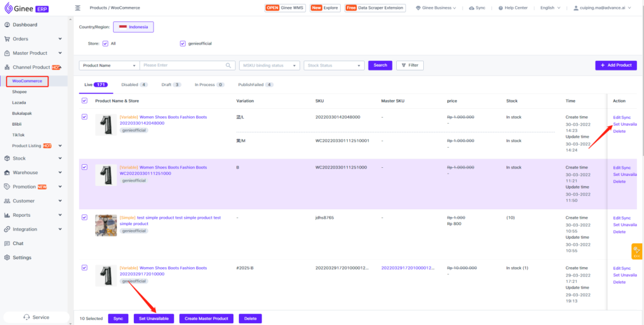Click the Reports chart icon
The image size is (644, 325).
click(7, 215)
